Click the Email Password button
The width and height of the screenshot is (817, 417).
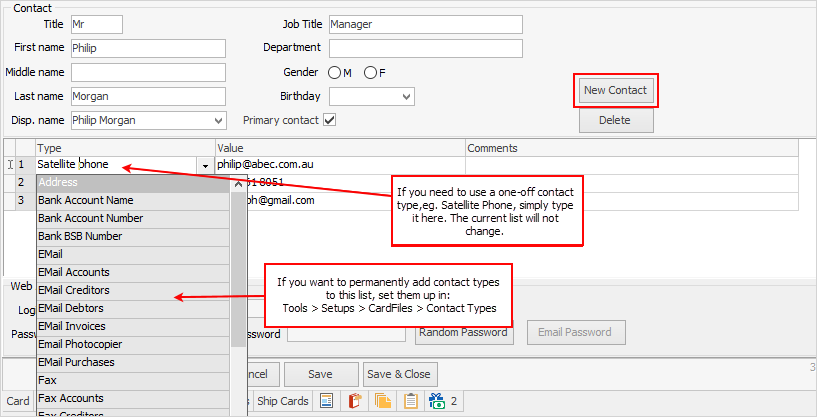click(575, 333)
